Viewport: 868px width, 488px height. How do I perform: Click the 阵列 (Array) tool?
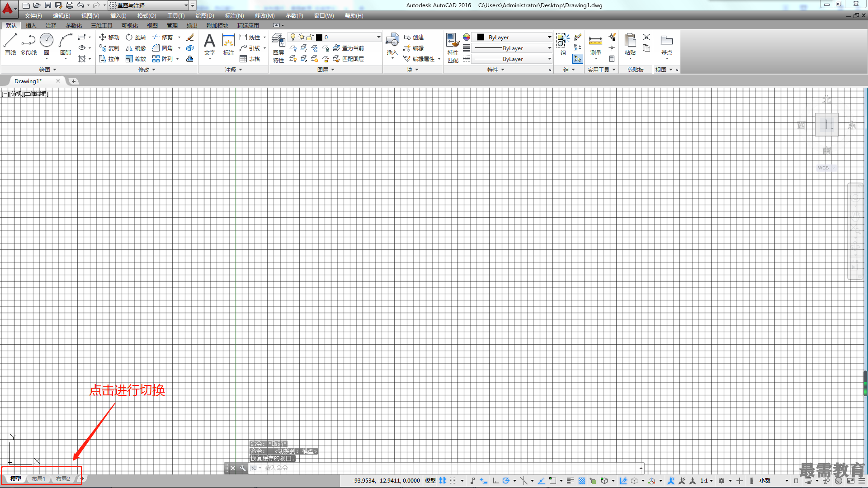(163, 59)
